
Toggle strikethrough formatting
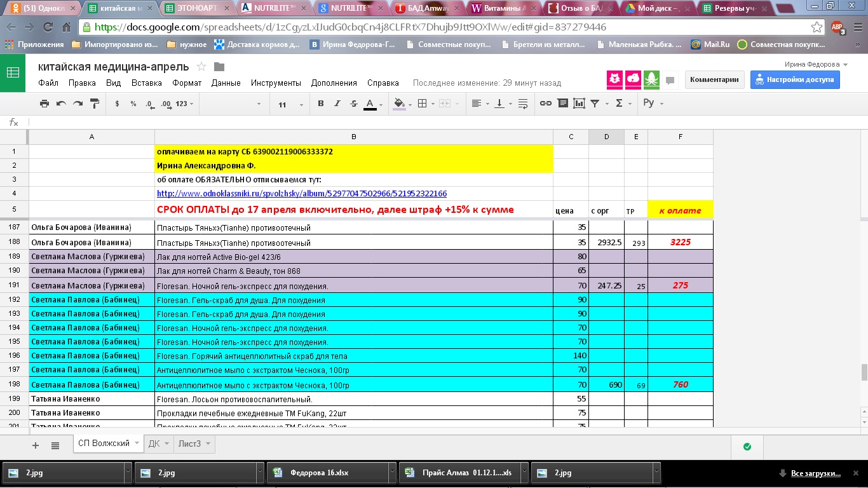click(354, 104)
